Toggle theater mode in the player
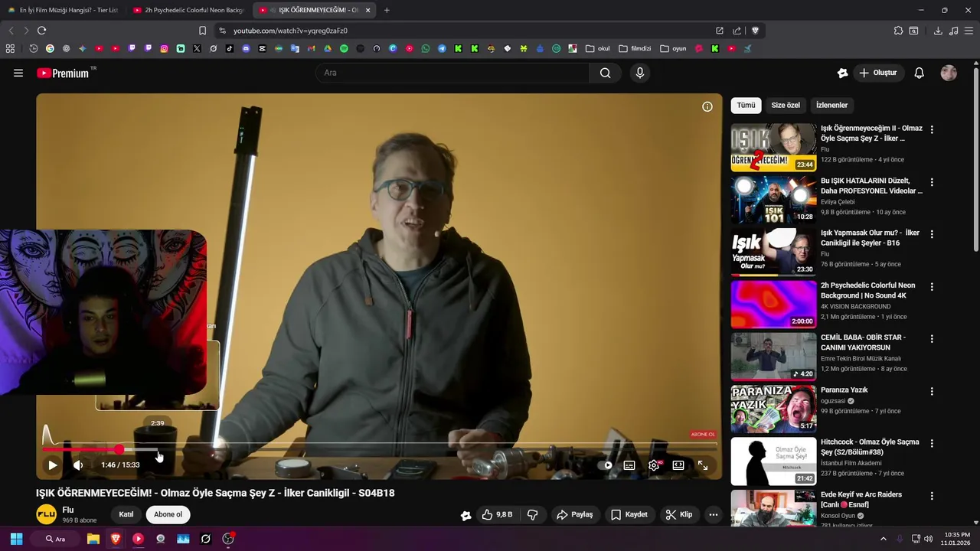Image resolution: width=980 pixels, height=551 pixels. (678, 465)
